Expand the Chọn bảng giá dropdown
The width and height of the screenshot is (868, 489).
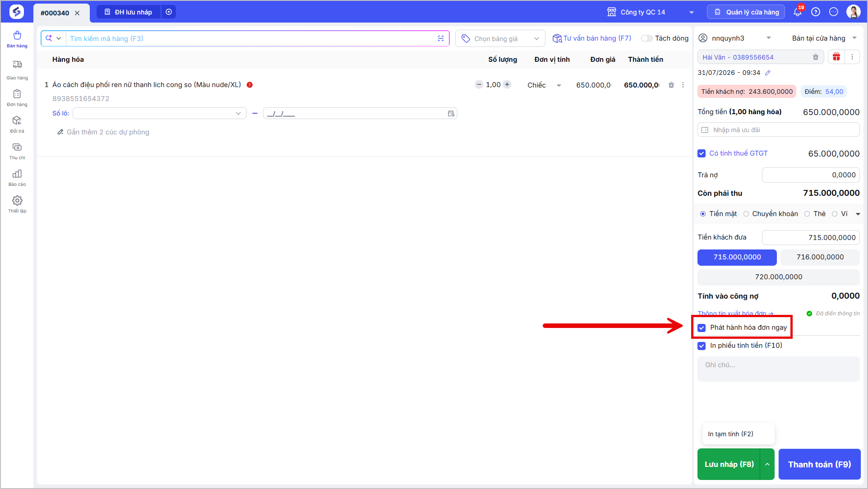[x=500, y=39]
